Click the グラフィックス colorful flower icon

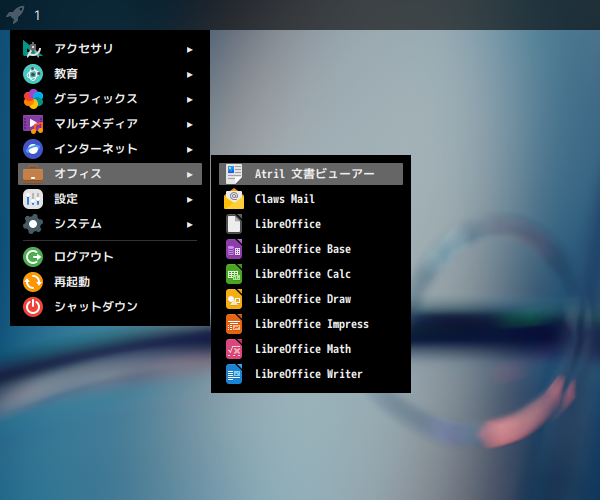(x=33, y=99)
